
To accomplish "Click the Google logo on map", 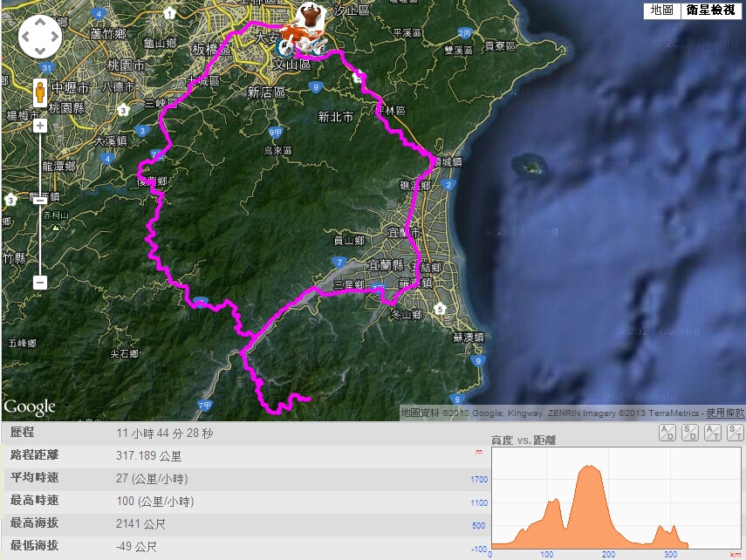I will pyautogui.click(x=30, y=407).
